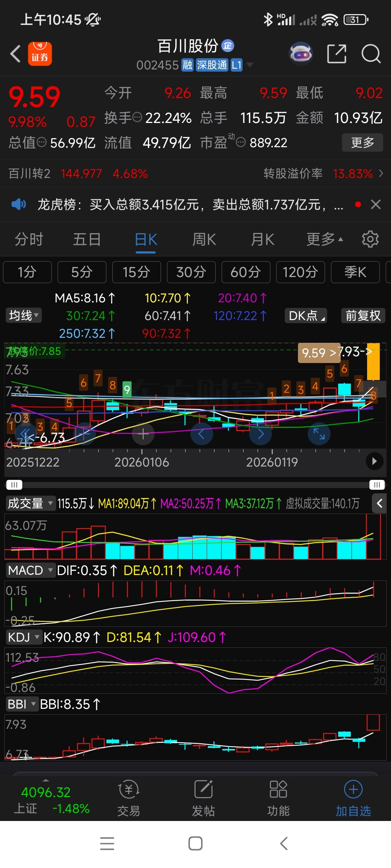This screenshot has height=868, width=391.
Task: Open Android recent apps menu button
Action: coord(107,843)
